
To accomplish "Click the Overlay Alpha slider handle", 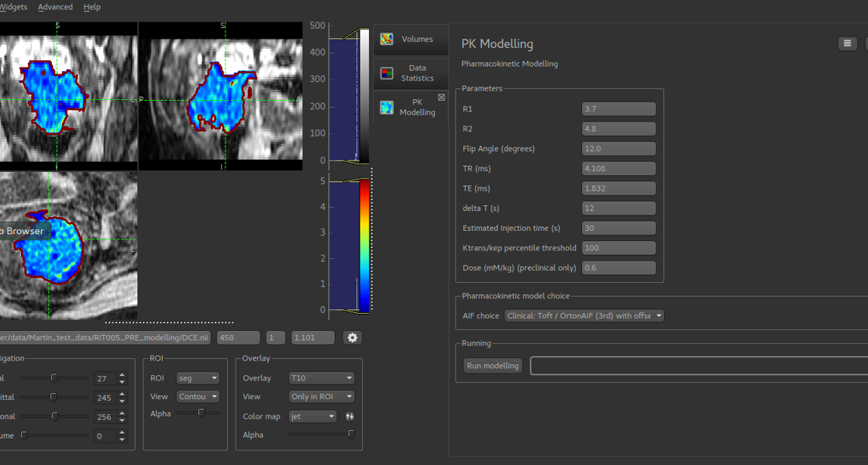I will coord(352,435).
